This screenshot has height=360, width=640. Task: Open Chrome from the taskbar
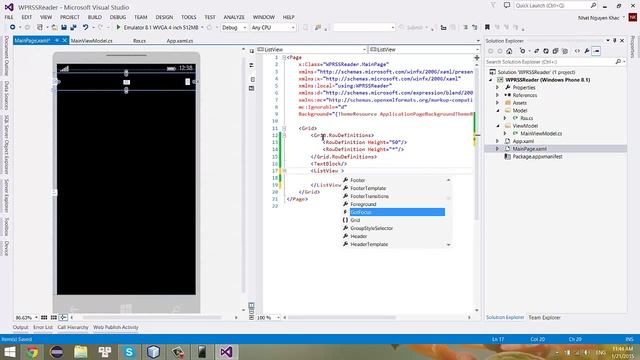(32, 352)
